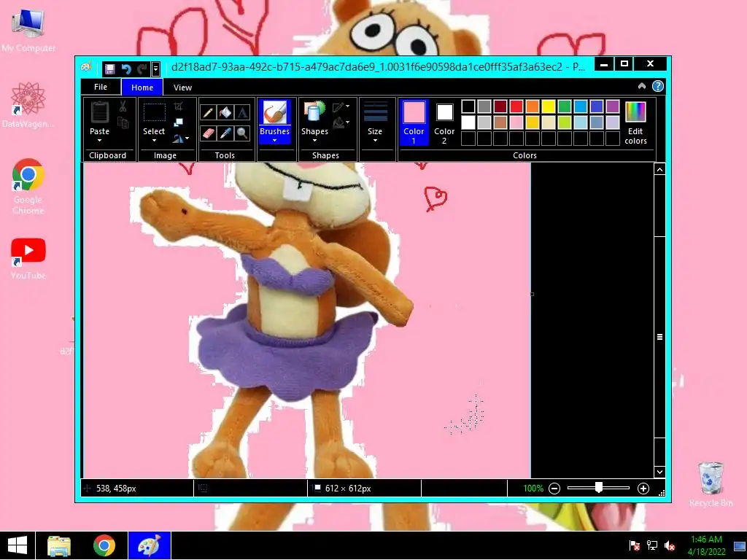Open the Shape fill dropdown
747x560 pixels.
pyautogui.click(x=341, y=123)
